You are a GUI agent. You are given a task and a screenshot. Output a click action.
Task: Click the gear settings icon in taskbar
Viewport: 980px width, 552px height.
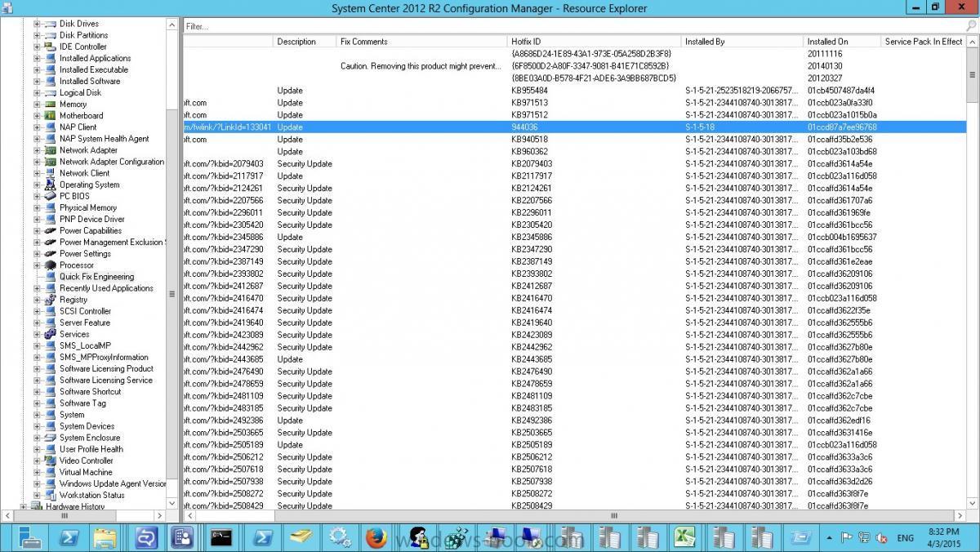(x=339, y=537)
